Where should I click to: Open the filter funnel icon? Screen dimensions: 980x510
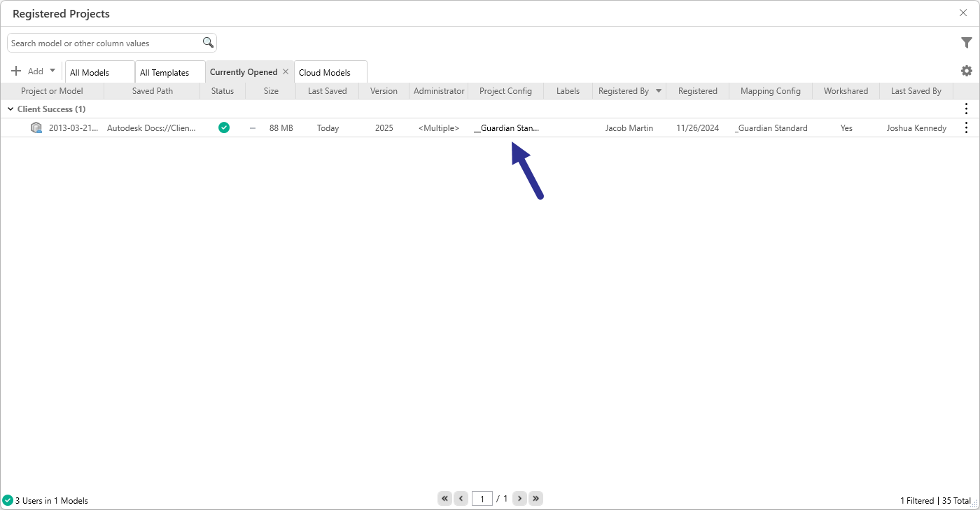967,43
